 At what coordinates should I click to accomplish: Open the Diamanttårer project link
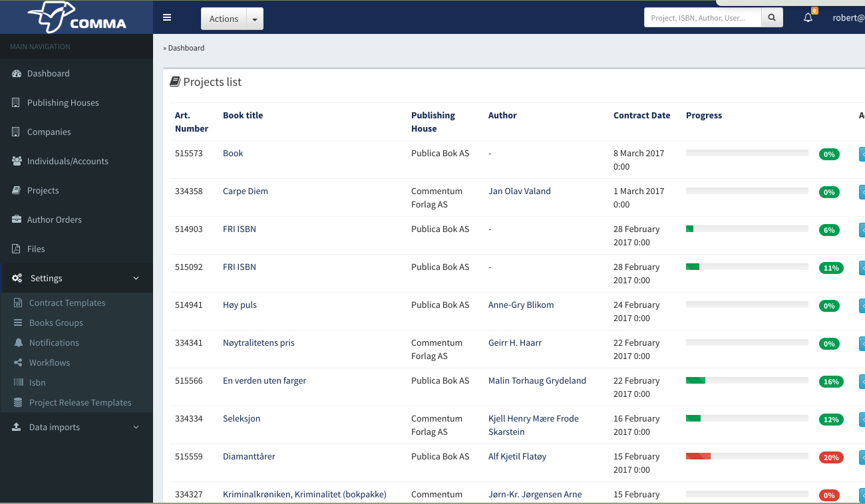(249, 457)
